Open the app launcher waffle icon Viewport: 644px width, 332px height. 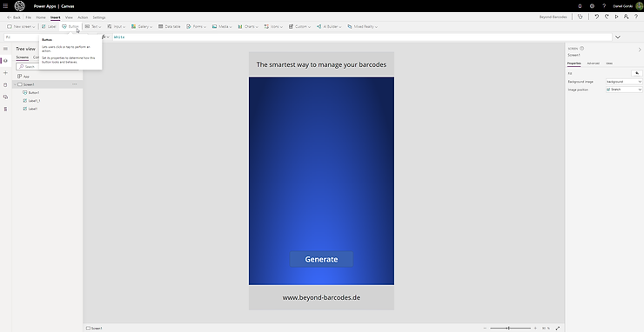pyautogui.click(x=5, y=6)
